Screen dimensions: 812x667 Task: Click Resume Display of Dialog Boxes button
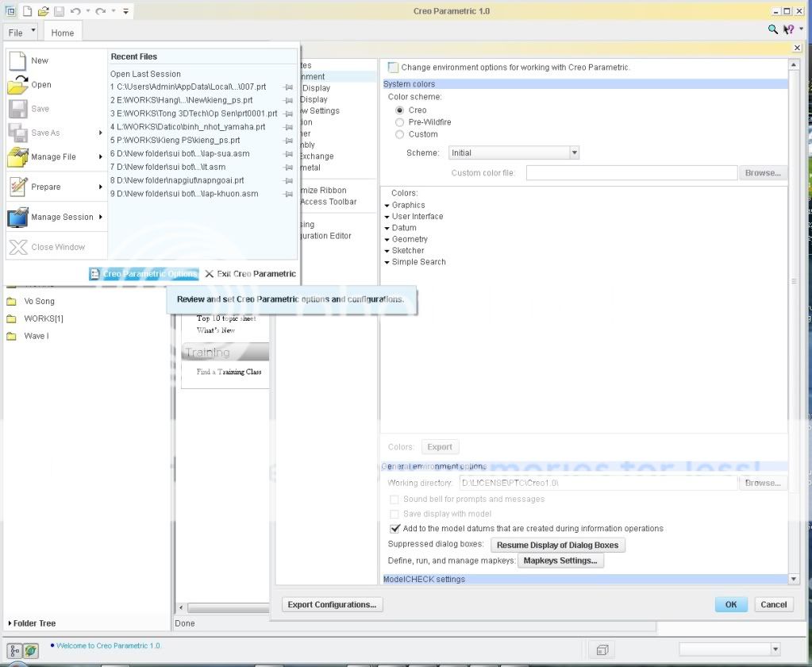(558, 546)
